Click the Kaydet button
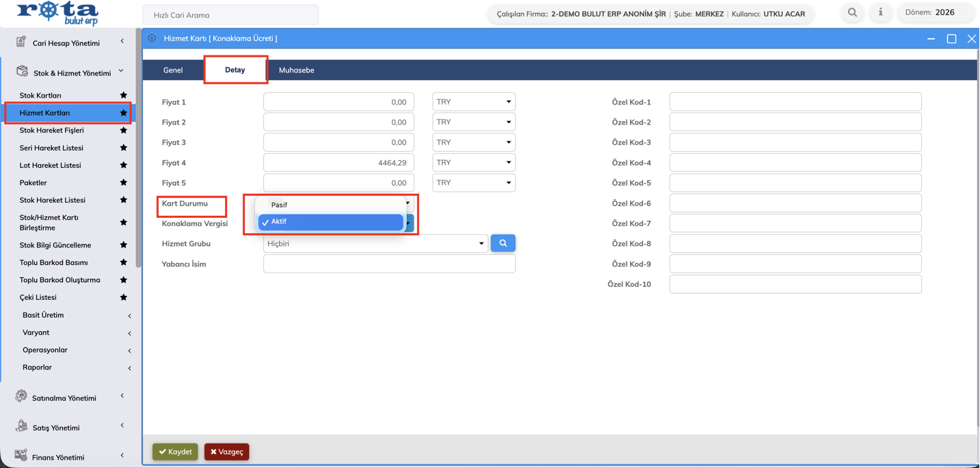 click(175, 452)
